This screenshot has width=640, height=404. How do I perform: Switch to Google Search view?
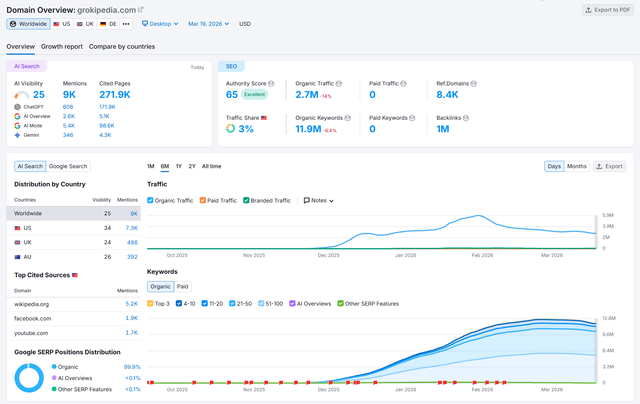(69, 166)
